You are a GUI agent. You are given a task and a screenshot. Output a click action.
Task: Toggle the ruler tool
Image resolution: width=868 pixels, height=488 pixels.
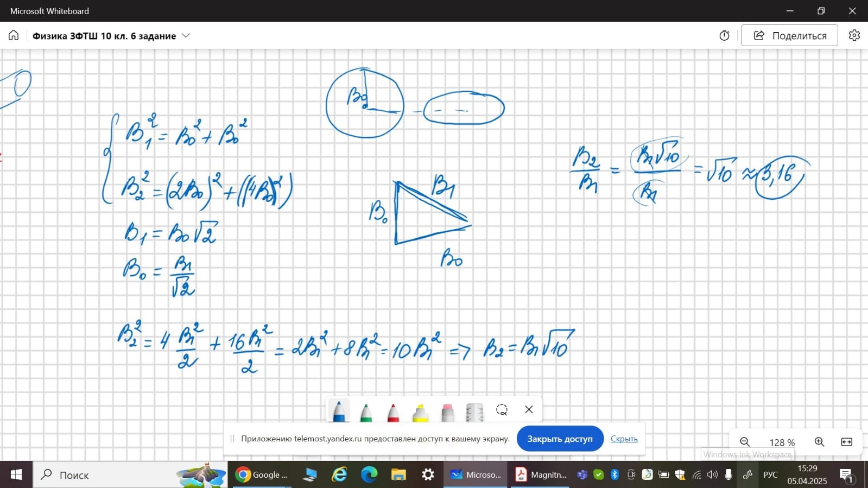[x=474, y=412]
